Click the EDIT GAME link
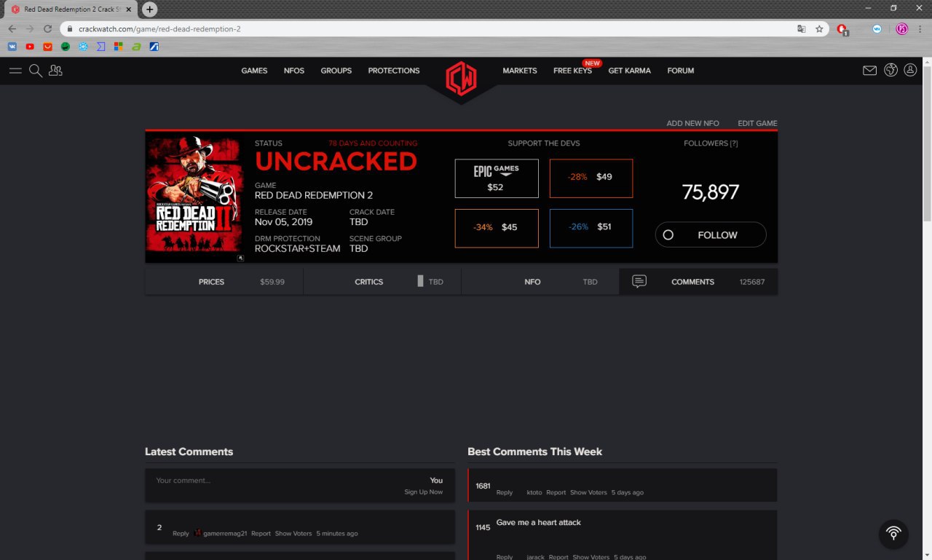 pos(757,123)
